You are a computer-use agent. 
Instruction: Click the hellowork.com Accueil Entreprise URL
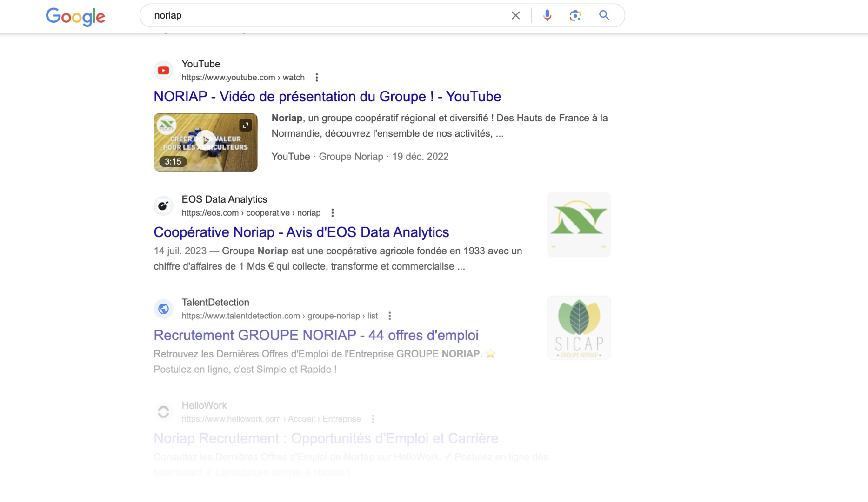pos(271,419)
